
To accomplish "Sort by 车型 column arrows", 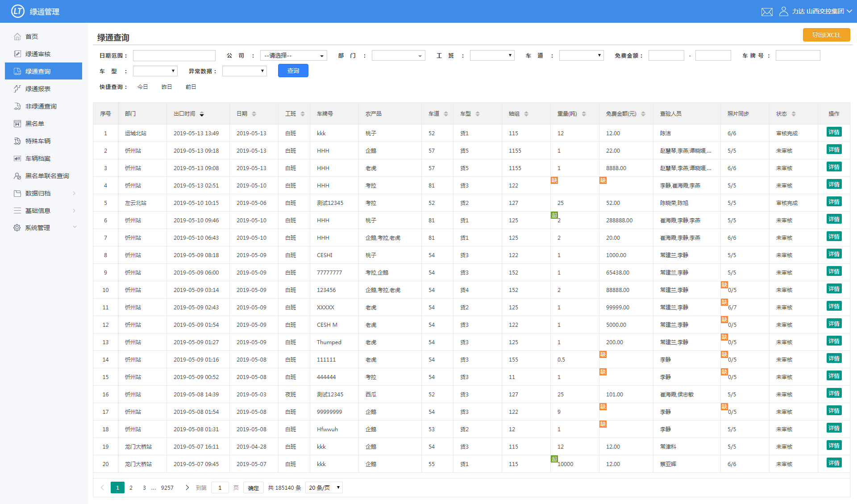I will 478,114.
